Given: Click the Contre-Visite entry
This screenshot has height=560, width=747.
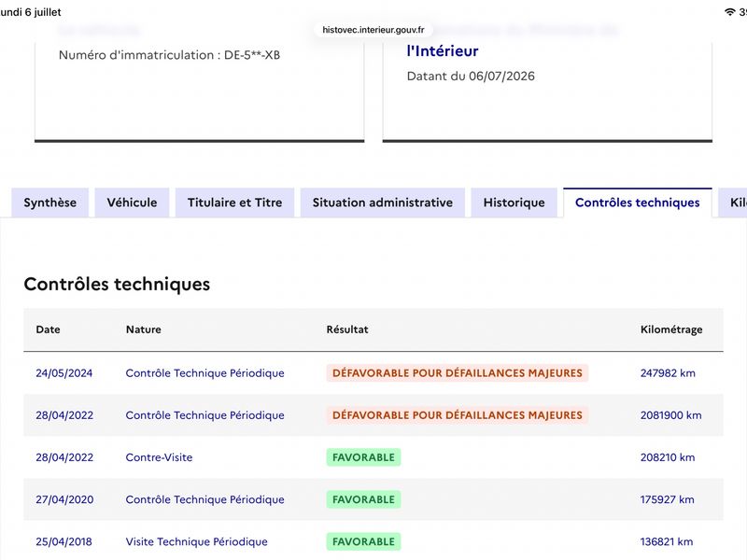Looking at the screenshot, I should click(x=159, y=457).
